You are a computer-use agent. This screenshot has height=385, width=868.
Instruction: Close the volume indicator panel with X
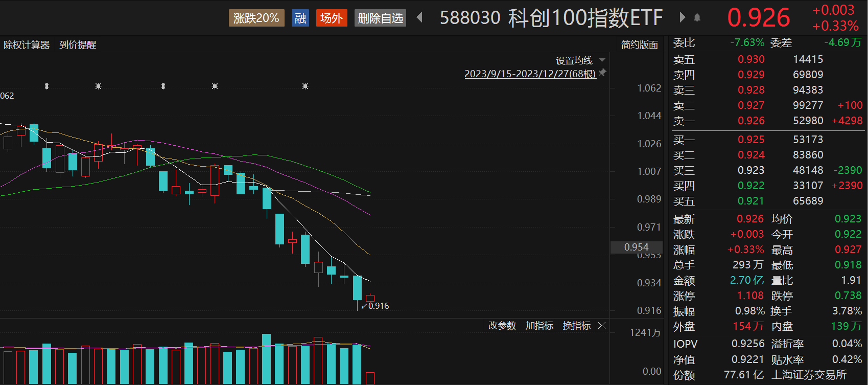tap(602, 326)
